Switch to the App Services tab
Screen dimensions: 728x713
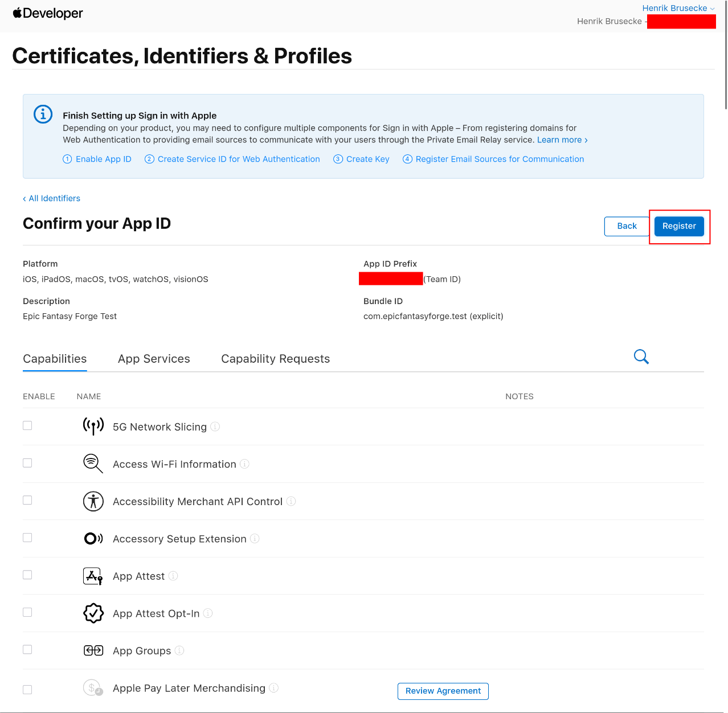click(154, 359)
